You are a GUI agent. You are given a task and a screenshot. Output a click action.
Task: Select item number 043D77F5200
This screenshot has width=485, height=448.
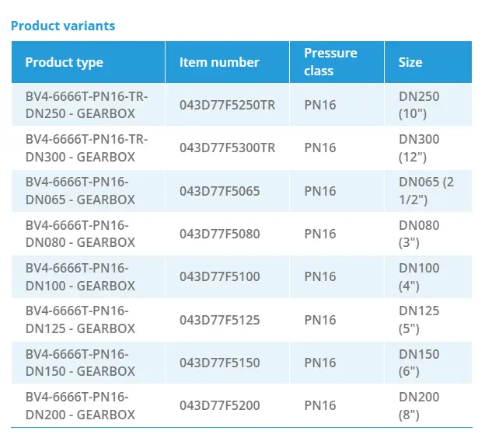tap(219, 405)
